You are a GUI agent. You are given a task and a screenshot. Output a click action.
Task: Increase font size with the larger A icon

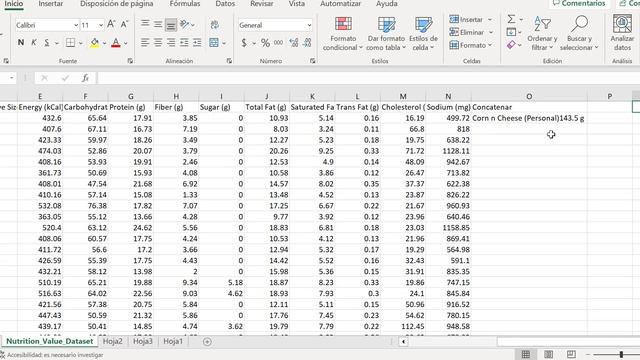tap(111, 24)
